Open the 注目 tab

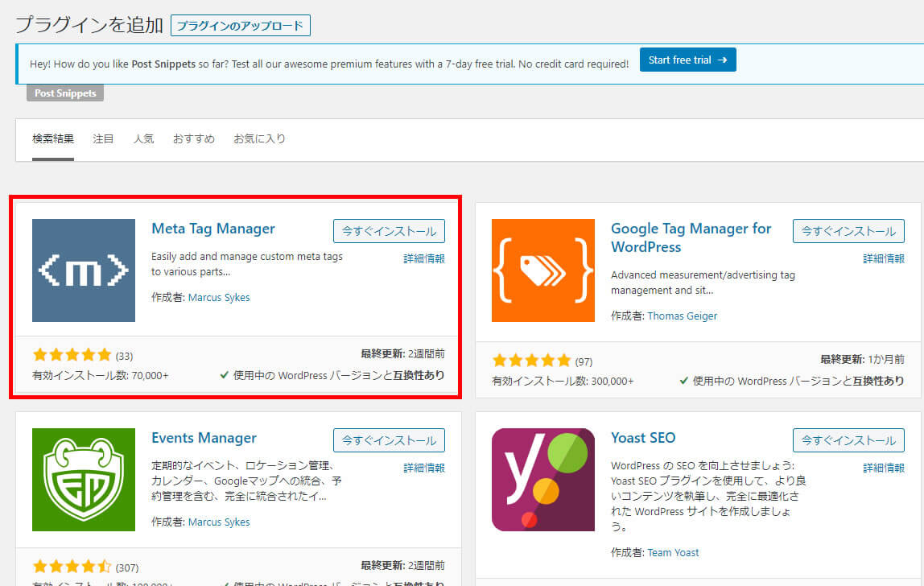(x=103, y=138)
